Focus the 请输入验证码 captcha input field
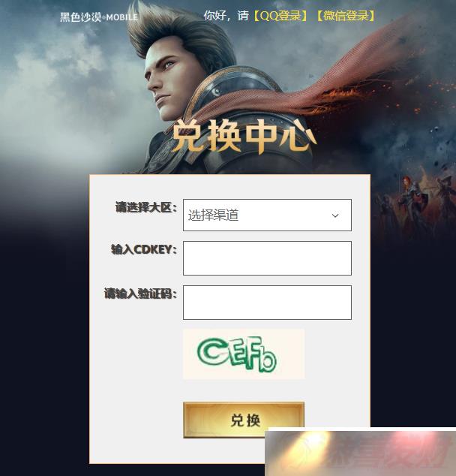 pyautogui.click(x=267, y=303)
